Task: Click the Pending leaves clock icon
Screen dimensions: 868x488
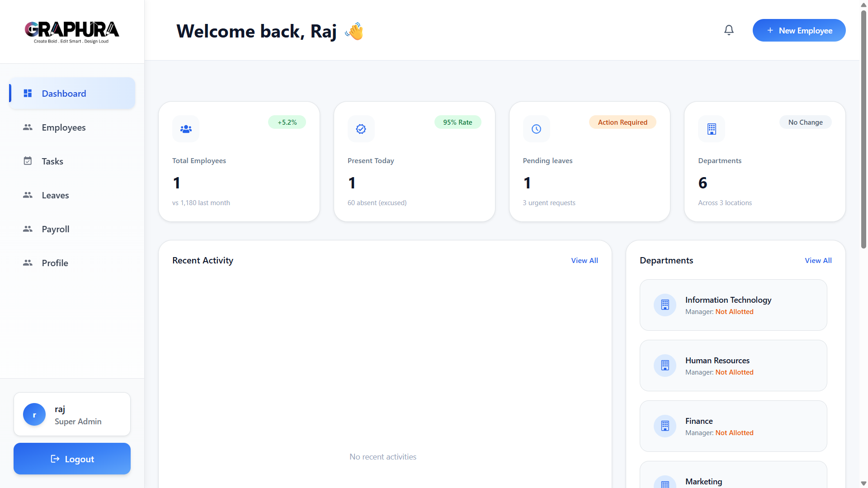Action: [x=536, y=129]
